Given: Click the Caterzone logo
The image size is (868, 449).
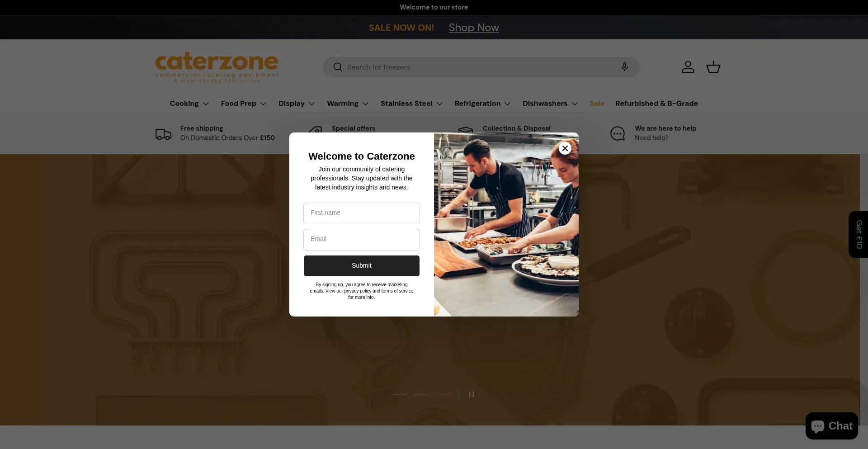Looking at the screenshot, I should tap(216, 67).
